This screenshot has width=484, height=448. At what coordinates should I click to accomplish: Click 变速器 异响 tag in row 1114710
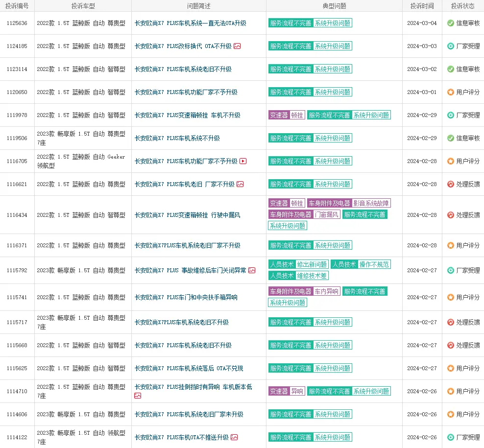pos(287,392)
